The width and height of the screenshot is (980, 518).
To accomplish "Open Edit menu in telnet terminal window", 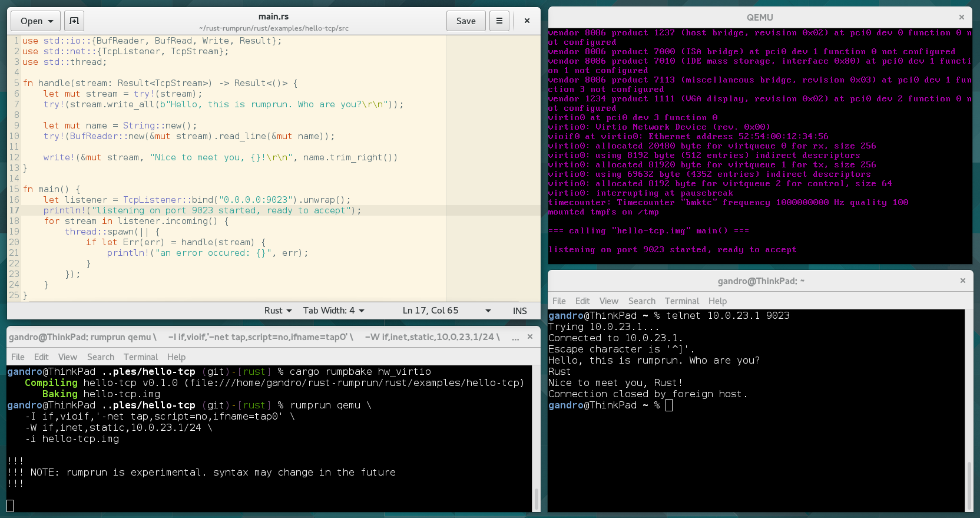I will [582, 301].
